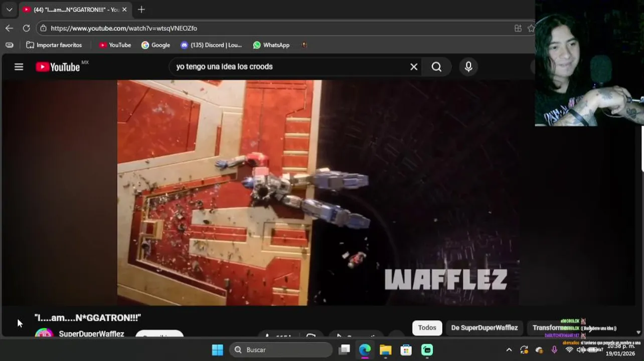Viewport: 644px width, 361px height.
Task: Close the YouTube browser tab
Action: tap(124, 10)
